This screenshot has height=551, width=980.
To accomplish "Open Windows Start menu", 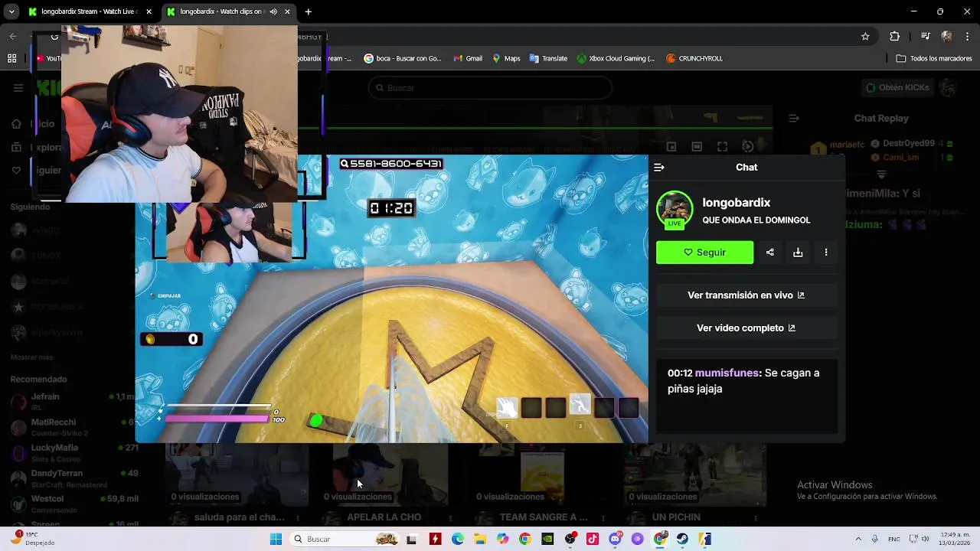I will [276, 539].
